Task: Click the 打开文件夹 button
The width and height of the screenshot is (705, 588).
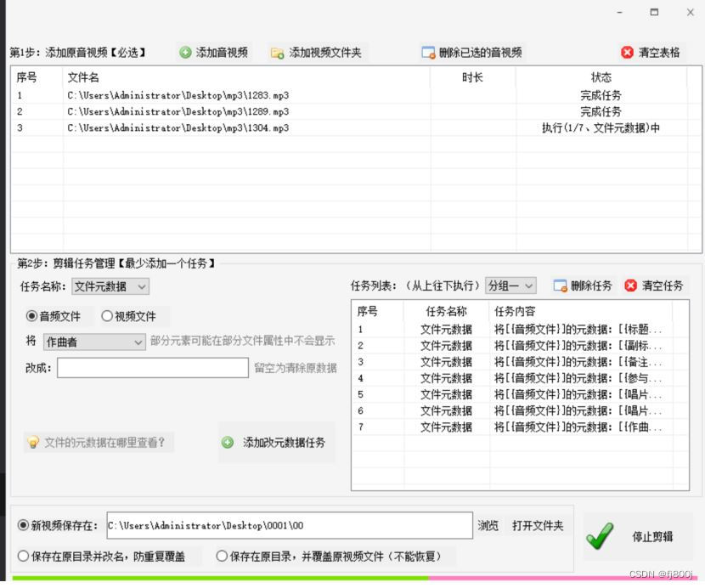Action: (538, 525)
